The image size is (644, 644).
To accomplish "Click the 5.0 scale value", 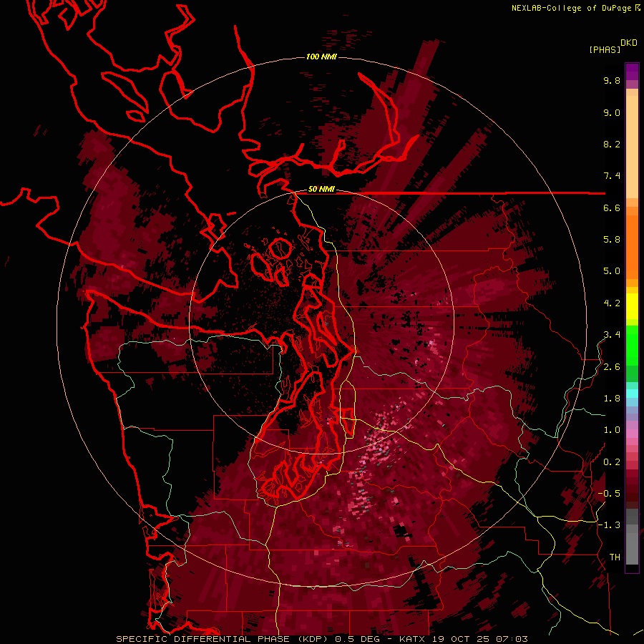I will pos(612,271).
